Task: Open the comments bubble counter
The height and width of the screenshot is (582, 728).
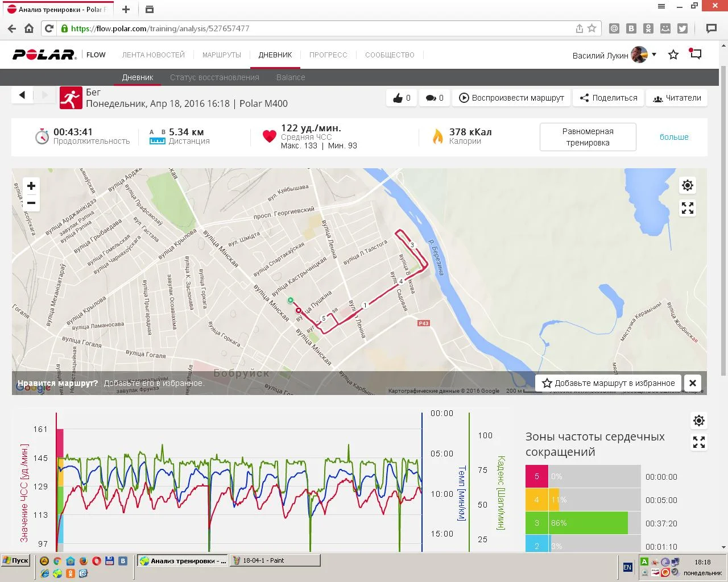Action: (x=435, y=98)
